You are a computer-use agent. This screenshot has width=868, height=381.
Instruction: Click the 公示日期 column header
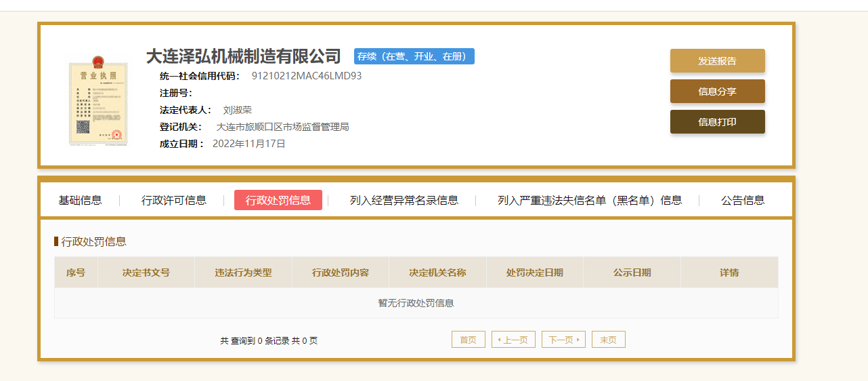pyautogui.click(x=632, y=273)
